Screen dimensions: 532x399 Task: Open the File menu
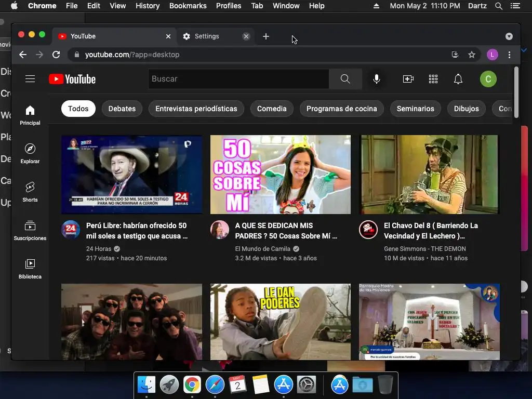72,6
